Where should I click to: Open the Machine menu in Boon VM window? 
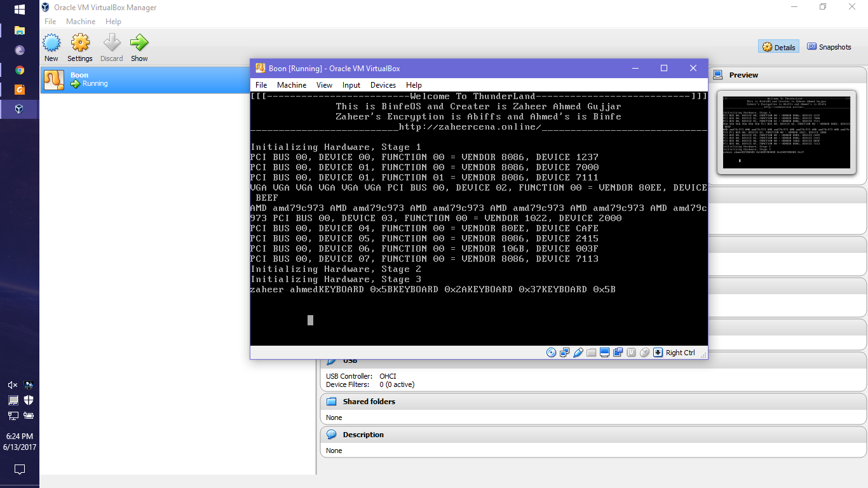pos(292,85)
